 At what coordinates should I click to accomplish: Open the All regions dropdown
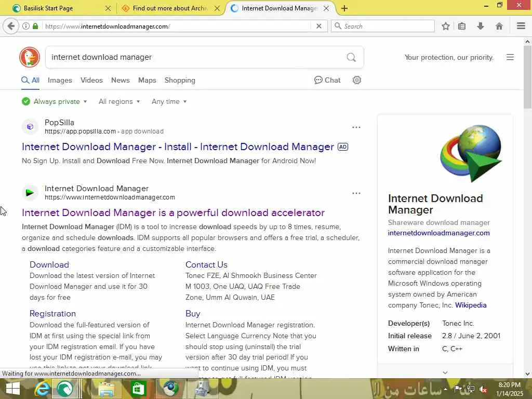coord(119,101)
